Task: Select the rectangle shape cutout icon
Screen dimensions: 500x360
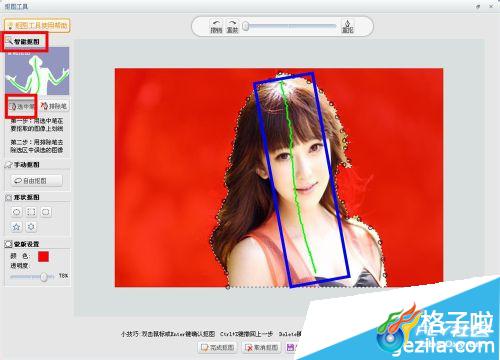Action: [x=31, y=212]
